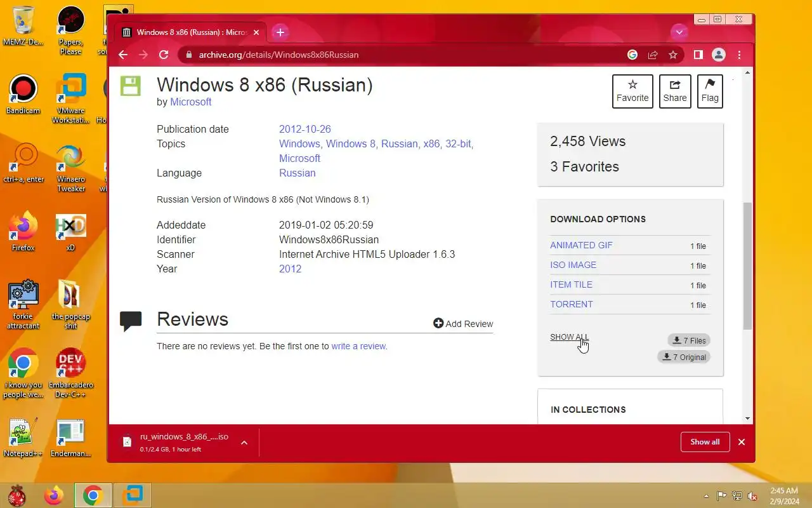Open VMware from the taskbar
Viewport: 812px width, 508px height.
[133, 495]
